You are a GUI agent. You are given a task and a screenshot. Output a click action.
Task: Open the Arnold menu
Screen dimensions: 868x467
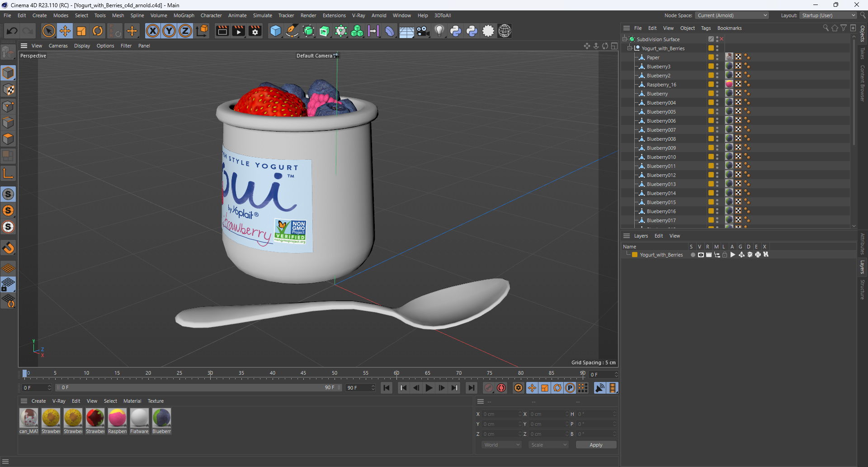[x=379, y=15]
